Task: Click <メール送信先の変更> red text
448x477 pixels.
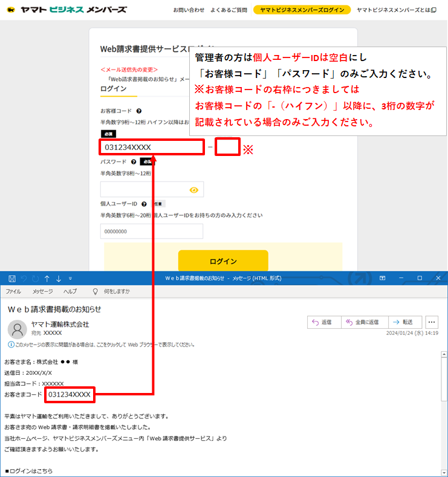Action: pyautogui.click(x=129, y=70)
